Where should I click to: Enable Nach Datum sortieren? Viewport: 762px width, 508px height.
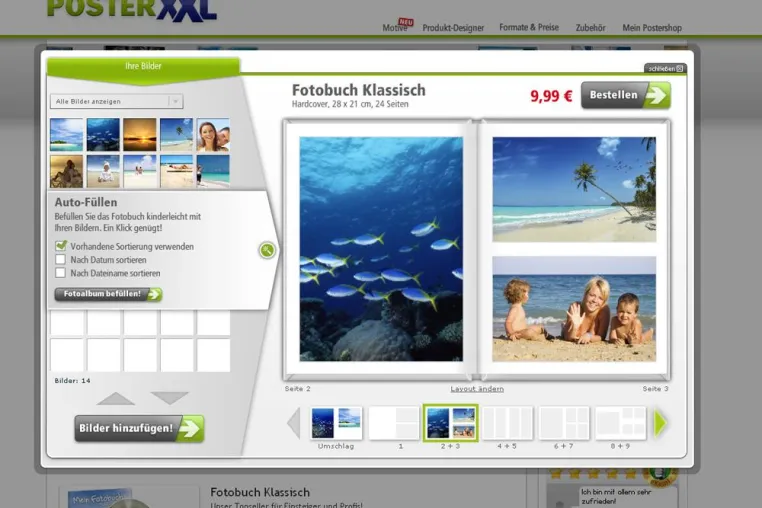(60, 260)
